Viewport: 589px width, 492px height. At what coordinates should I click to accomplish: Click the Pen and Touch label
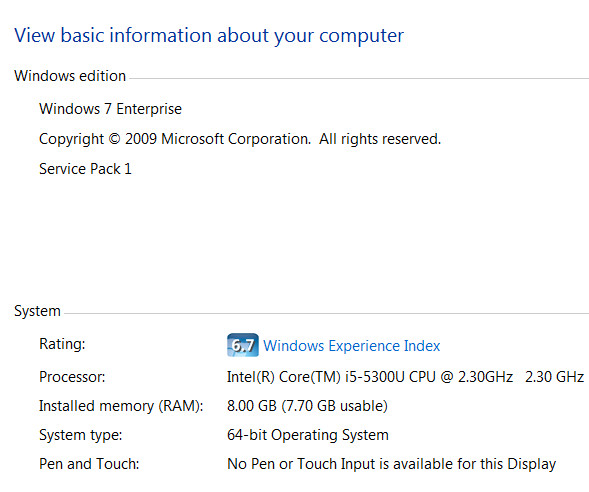[89, 464]
